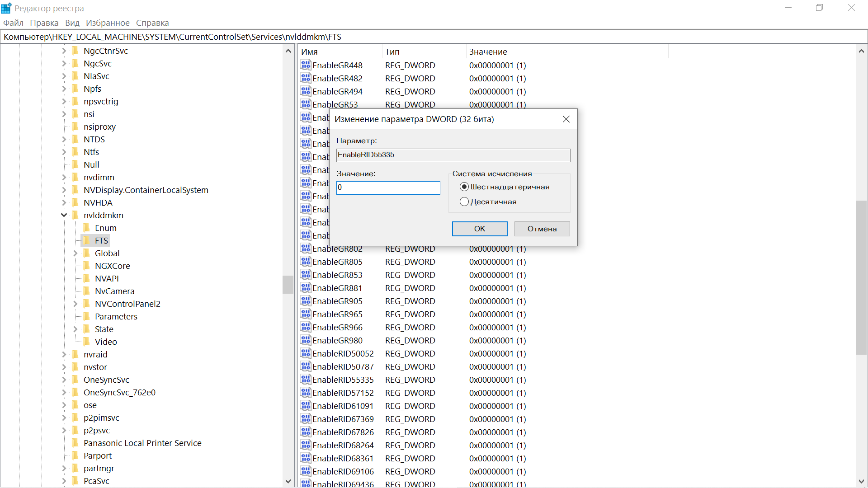The image size is (868, 488).
Task: Click the Parport folder icon
Action: (x=75, y=455)
